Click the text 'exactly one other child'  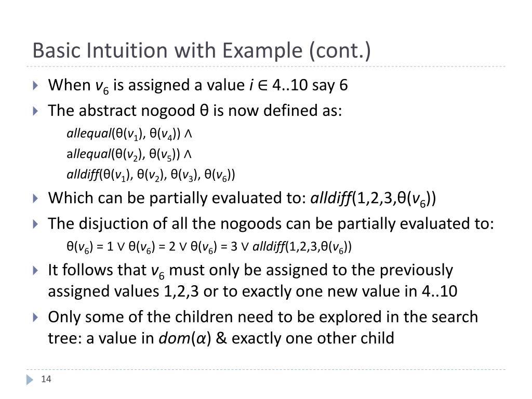(312, 338)
